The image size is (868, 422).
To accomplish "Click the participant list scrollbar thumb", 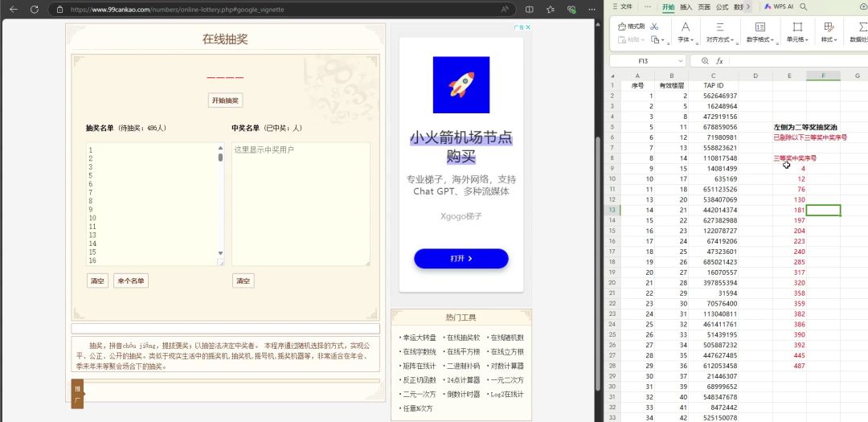I will [220, 157].
